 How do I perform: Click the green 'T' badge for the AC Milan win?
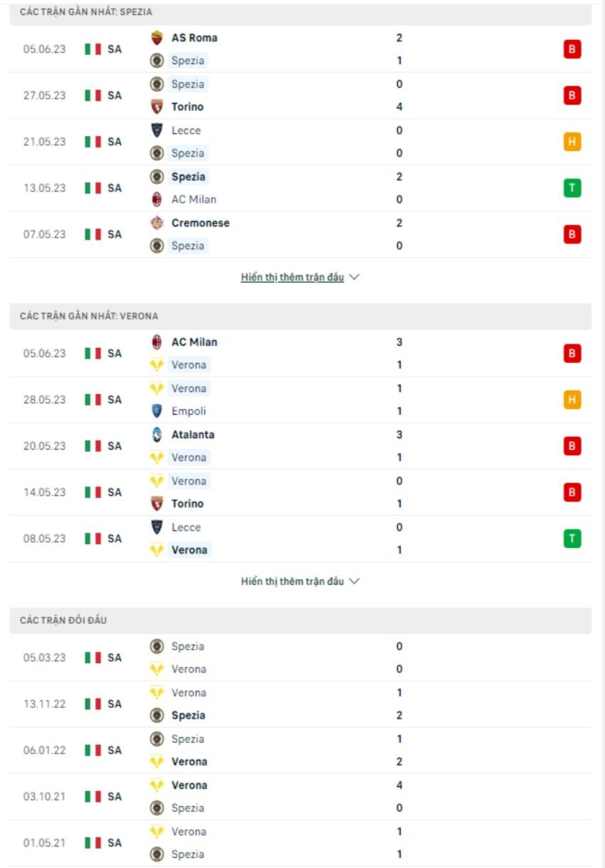[572, 188]
